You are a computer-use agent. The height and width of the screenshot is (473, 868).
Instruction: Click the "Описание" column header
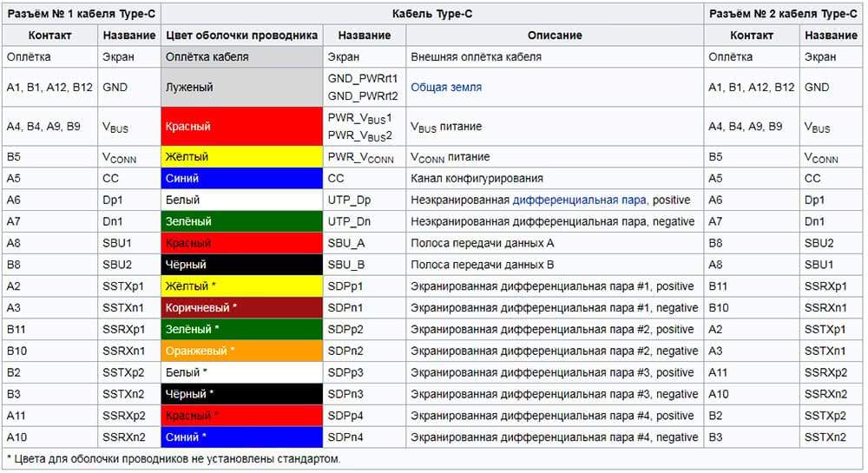[555, 36]
